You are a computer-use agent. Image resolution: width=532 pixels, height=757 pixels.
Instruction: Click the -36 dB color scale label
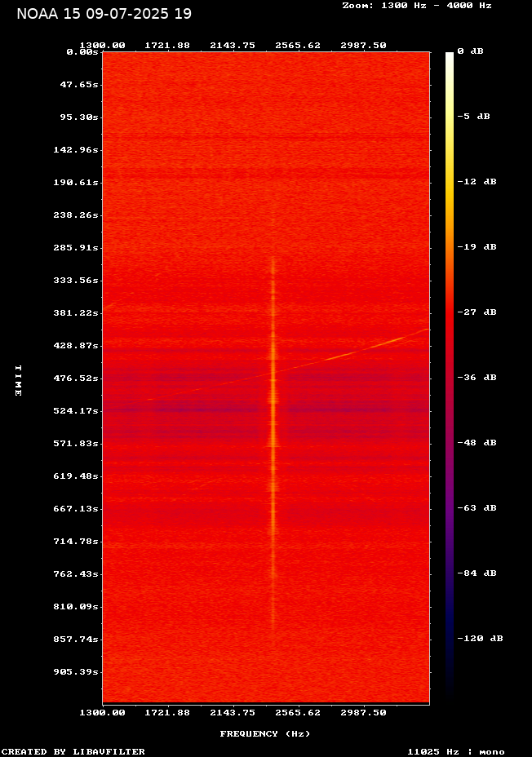pyautogui.click(x=477, y=378)
